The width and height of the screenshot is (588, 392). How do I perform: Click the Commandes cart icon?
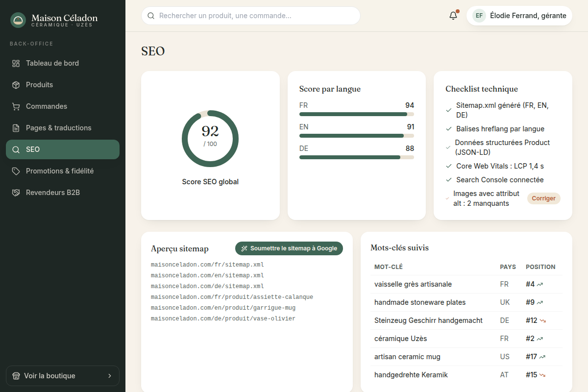pyautogui.click(x=16, y=106)
